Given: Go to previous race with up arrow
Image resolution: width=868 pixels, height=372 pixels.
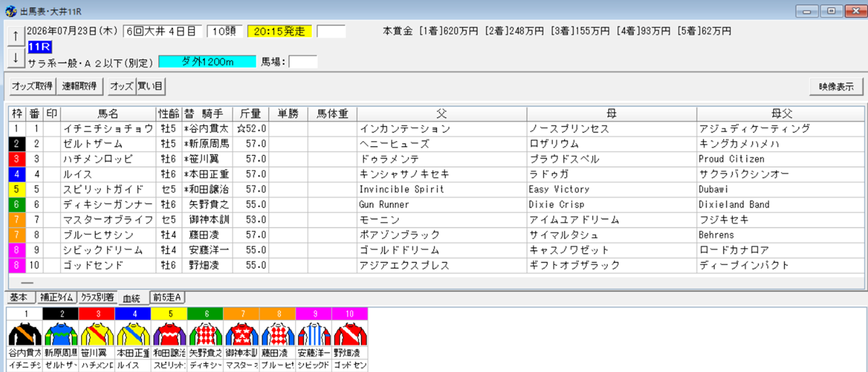Looking at the screenshot, I should [15, 35].
